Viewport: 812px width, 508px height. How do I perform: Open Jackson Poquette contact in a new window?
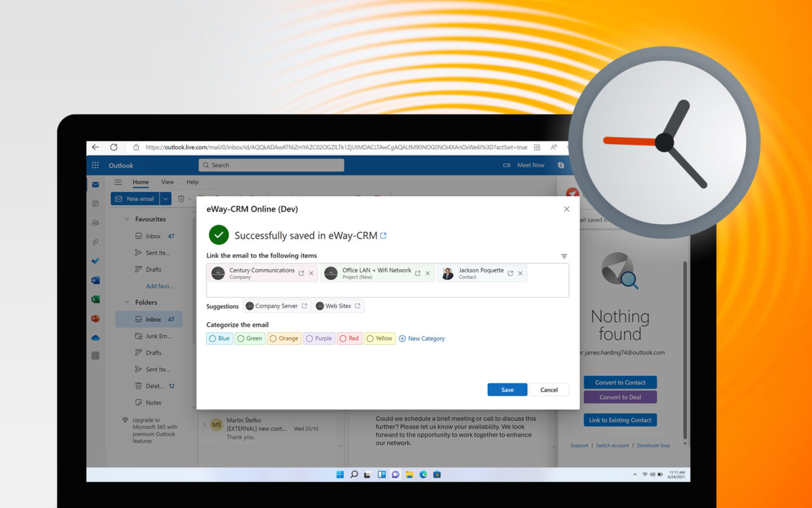coord(510,274)
